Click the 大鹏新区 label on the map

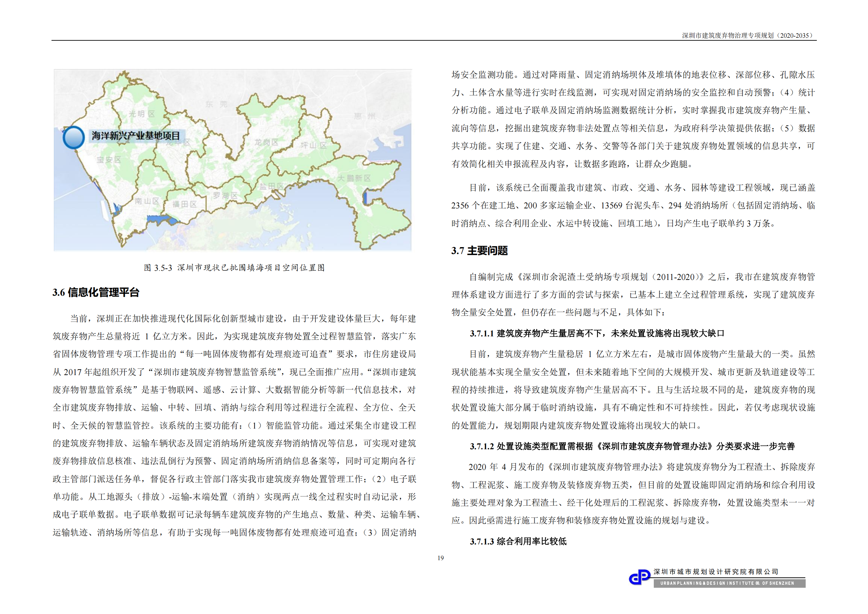(354, 178)
